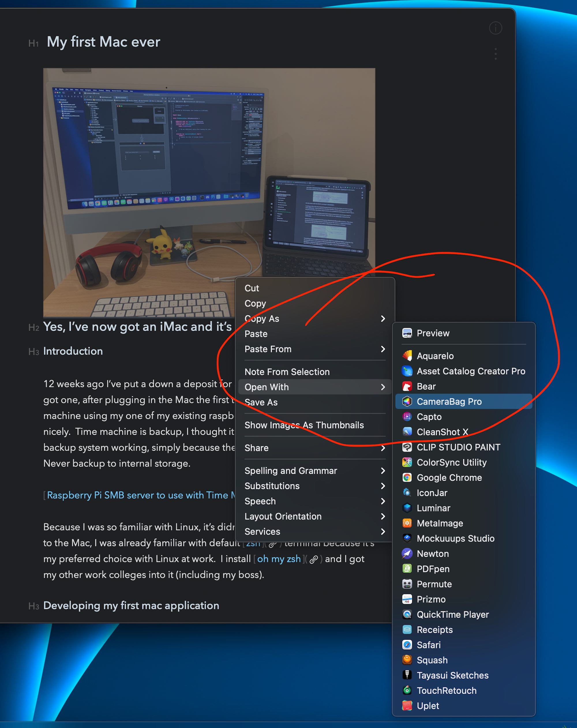The height and width of the screenshot is (728, 577).
Task: Open with Mockuuups Studio icon
Action: (x=407, y=538)
